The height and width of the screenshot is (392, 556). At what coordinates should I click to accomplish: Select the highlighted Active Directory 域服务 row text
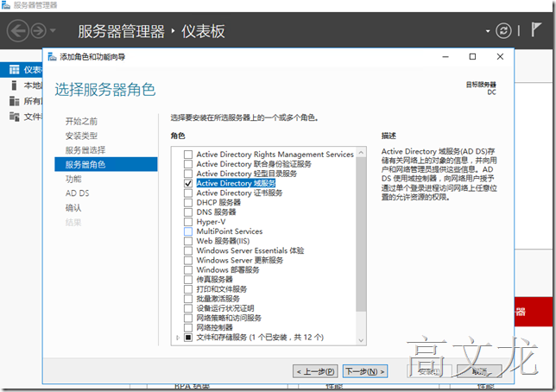tap(236, 183)
